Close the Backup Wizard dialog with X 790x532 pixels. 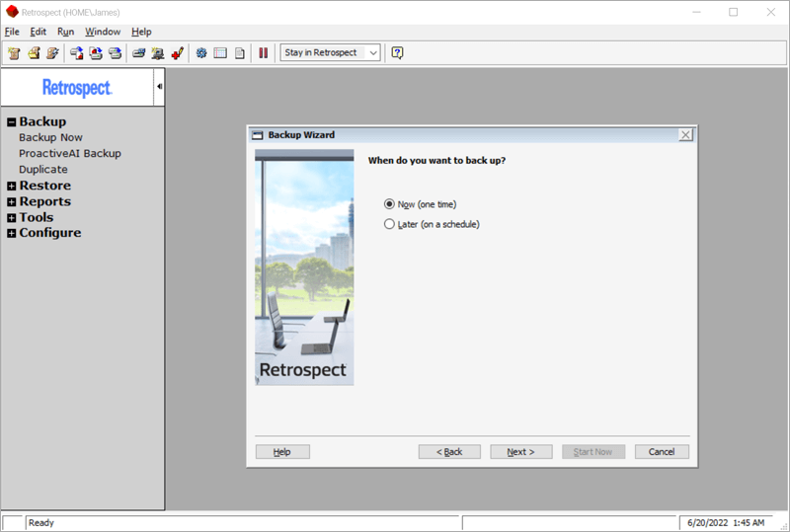(x=685, y=135)
